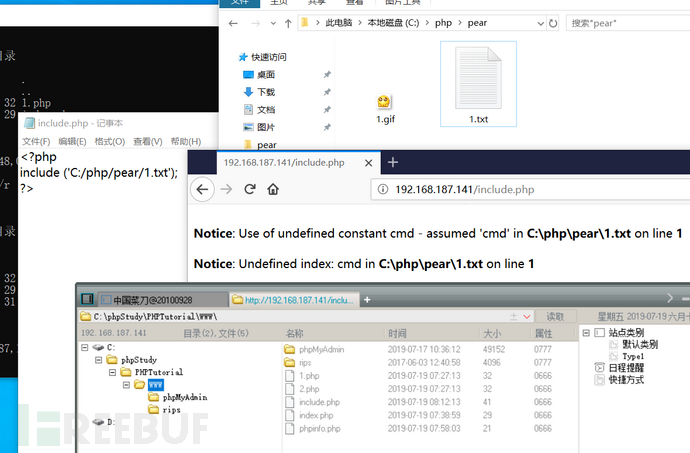Click the Explorer search "pear" box
The height and width of the screenshot is (453, 690).
coord(628,23)
